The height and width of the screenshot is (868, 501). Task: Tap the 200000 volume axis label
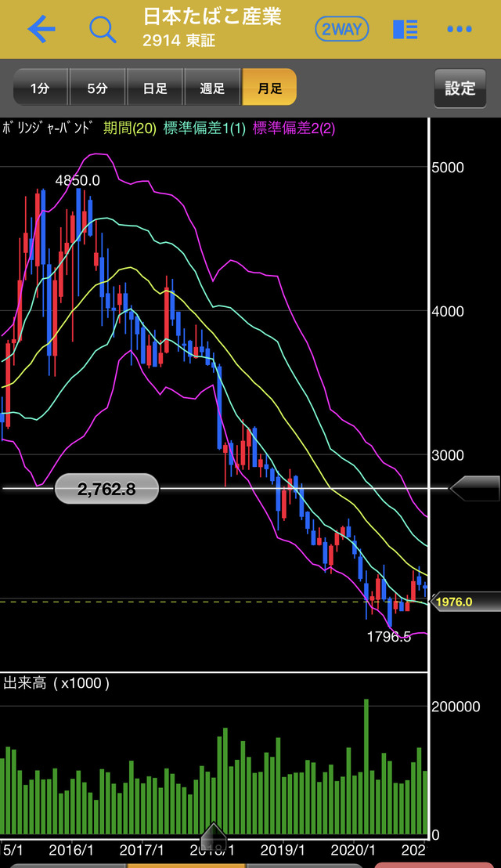(x=456, y=707)
